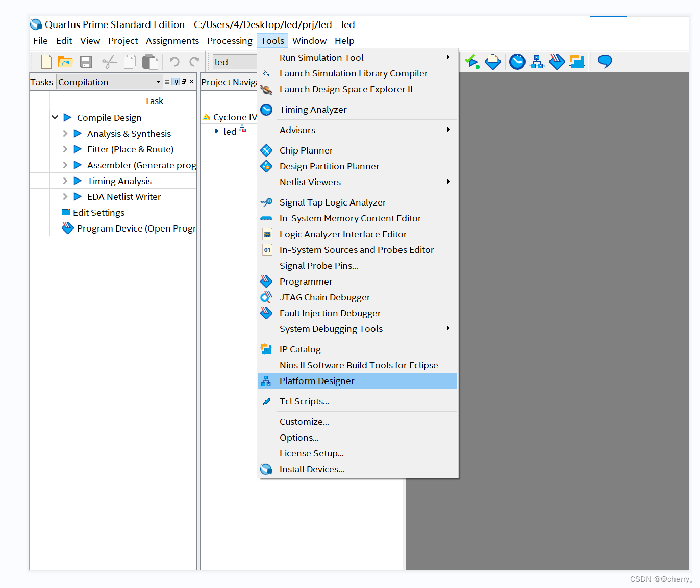This screenshot has height=588, width=700.
Task: Click the Save toolbar icon
Action: pyautogui.click(x=86, y=62)
